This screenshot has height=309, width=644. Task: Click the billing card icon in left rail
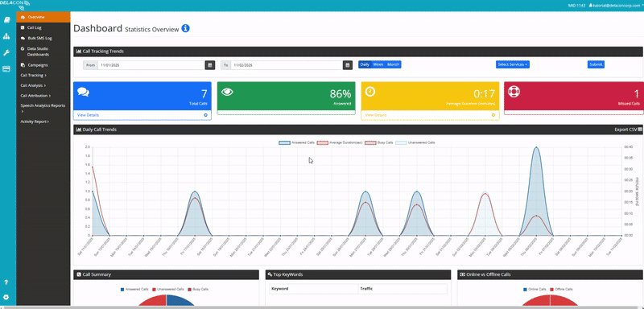pos(6,69)
